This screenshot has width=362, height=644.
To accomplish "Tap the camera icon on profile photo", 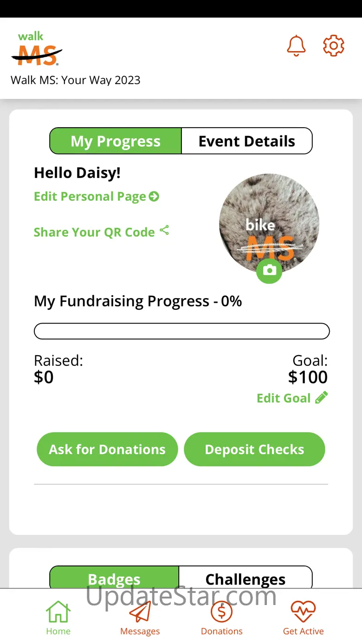I will click(269, 270).
